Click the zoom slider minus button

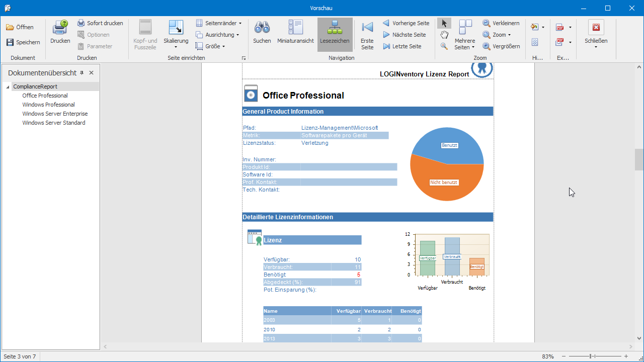[563, 356]
